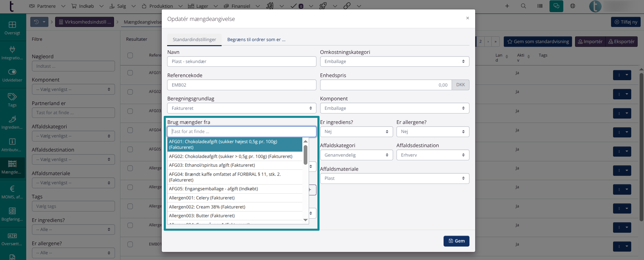Viewport: 644px width, 260px height.
Task: Select 'AFG03: Ethanol/spiritus afgift' from the list
Action: (212, 165)
